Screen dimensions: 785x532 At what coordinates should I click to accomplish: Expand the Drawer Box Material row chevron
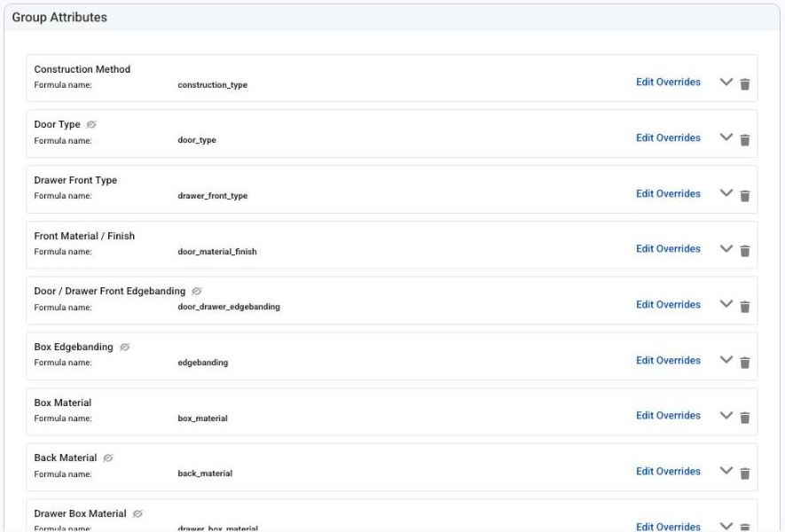coord(726,526)
